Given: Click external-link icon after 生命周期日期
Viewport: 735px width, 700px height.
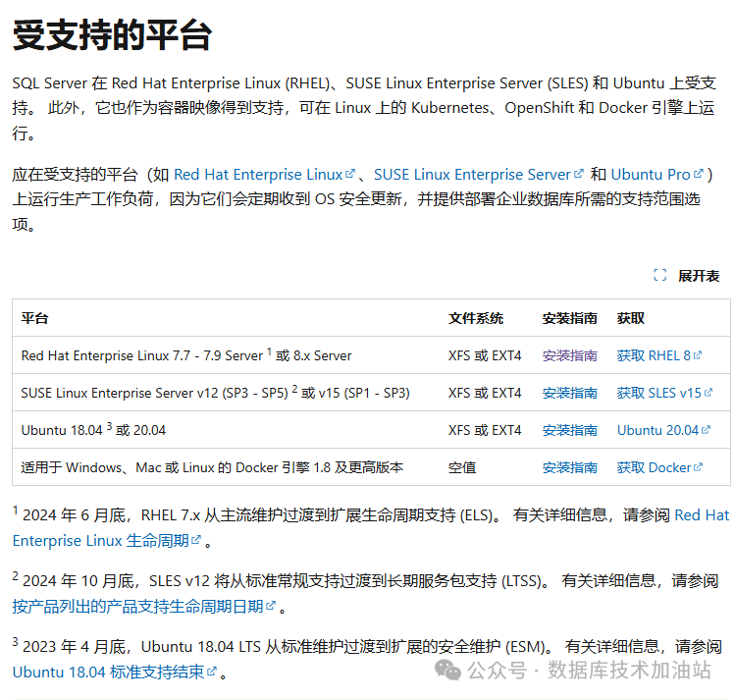Looking at the screenshot, I should click(270, 606).
